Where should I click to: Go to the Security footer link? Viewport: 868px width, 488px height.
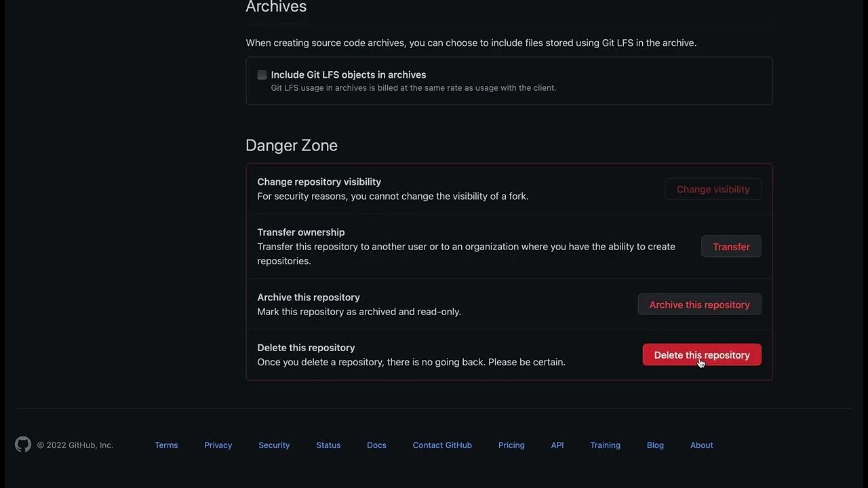coord(274,445)
